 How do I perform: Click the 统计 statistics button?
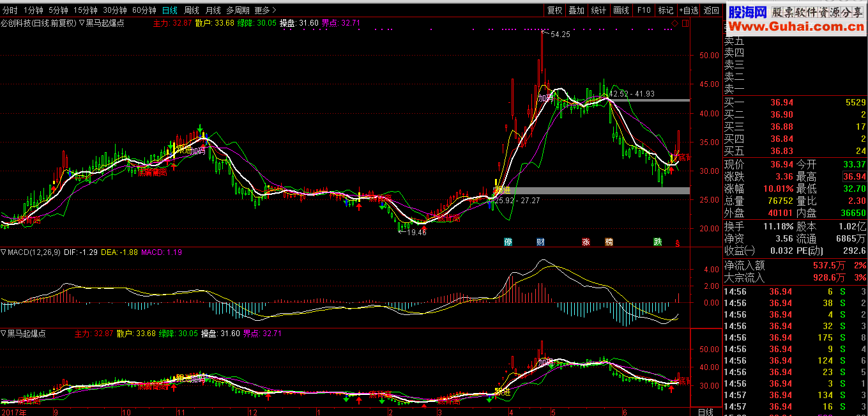pyautogui.click(x=598, y=10)
